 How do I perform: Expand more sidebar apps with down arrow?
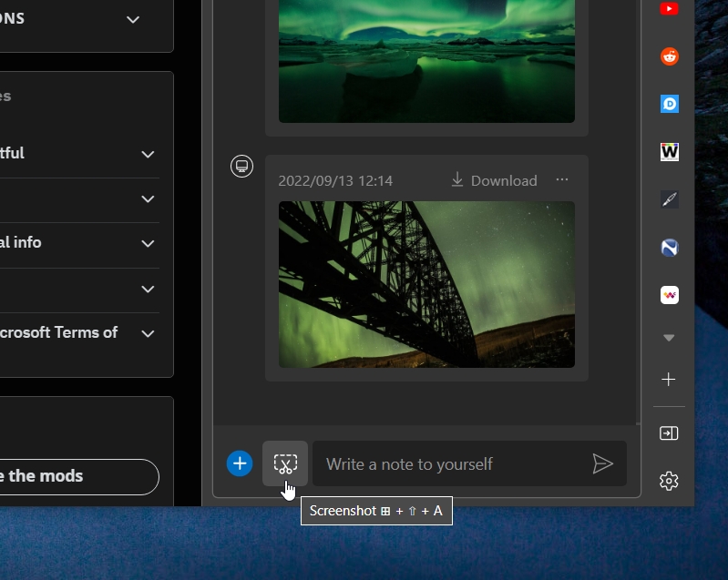click(669, 338)
